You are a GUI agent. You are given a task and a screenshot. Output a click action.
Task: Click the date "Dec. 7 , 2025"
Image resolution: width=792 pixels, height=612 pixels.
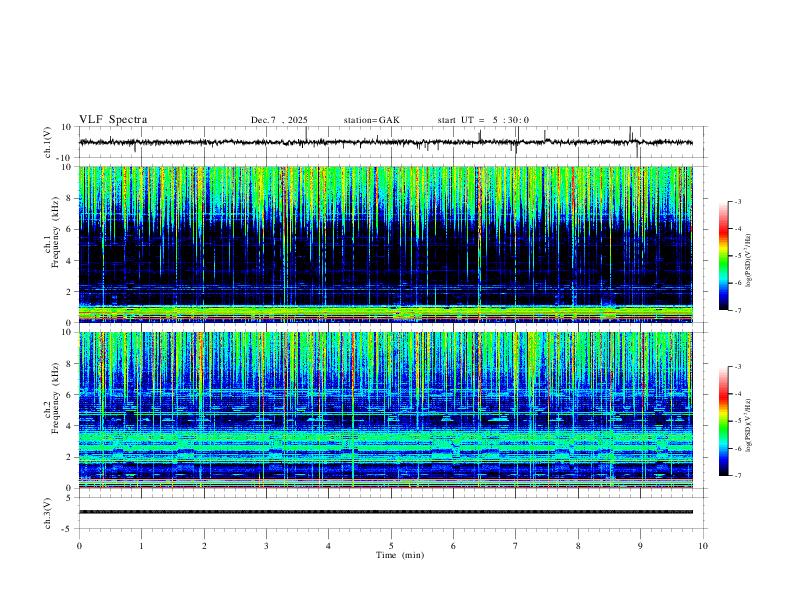pos(279,120)
